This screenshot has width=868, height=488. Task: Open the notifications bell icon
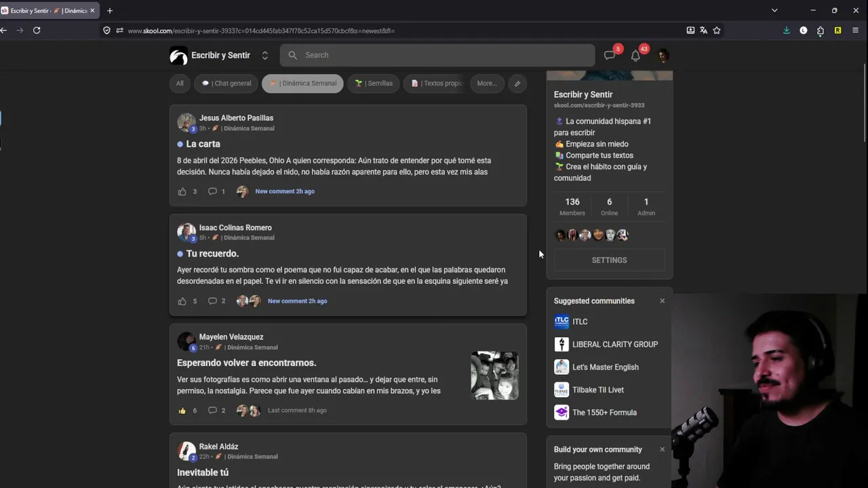pyautogui.click(x=635, y=56)
